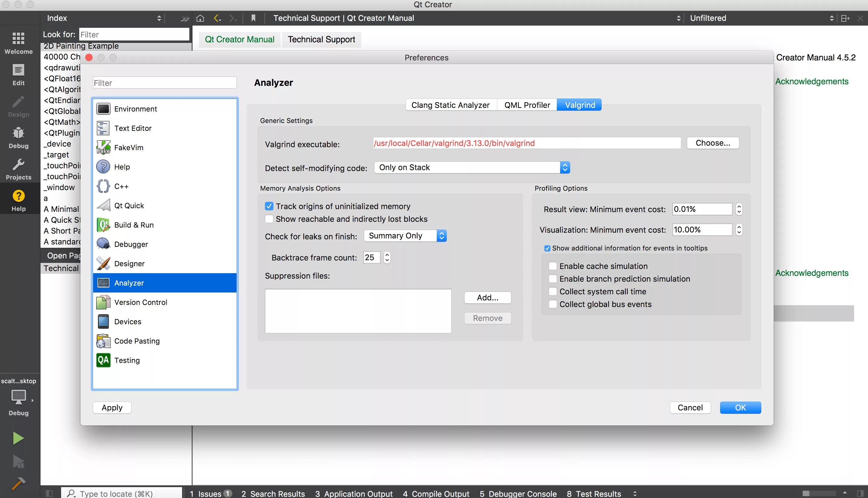Open Testing preferences
Viewport: 868px width, 498px height.
(165, 360)
